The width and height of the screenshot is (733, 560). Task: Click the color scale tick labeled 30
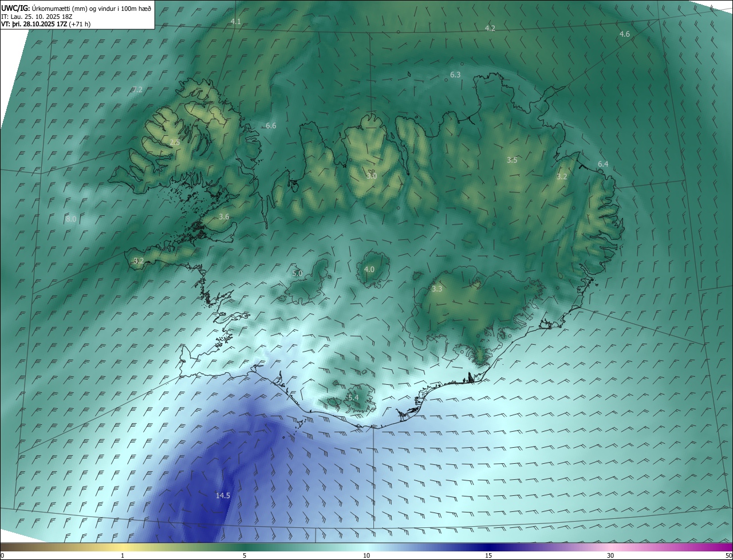(610, 555)
